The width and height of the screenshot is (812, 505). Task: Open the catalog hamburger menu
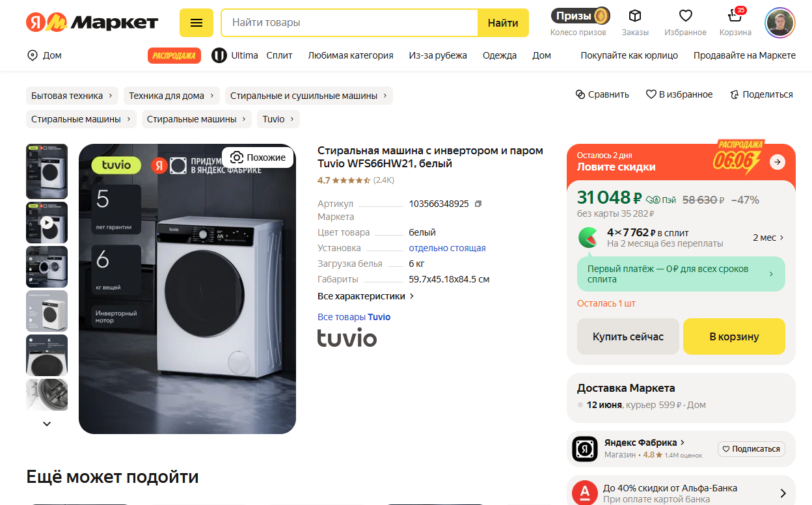click(x=196, y=23)
